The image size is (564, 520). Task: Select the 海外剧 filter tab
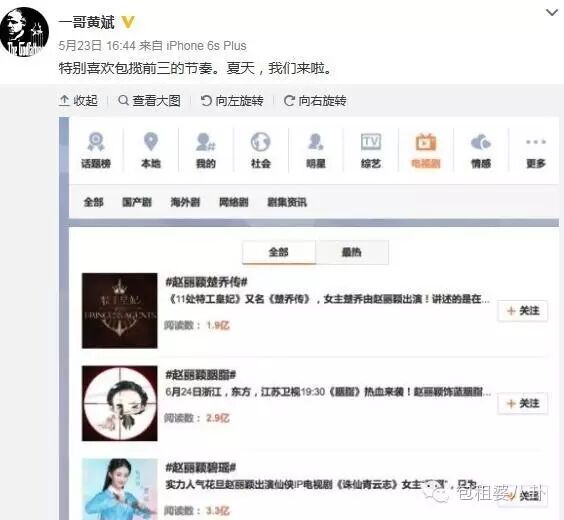click(185, 202)
